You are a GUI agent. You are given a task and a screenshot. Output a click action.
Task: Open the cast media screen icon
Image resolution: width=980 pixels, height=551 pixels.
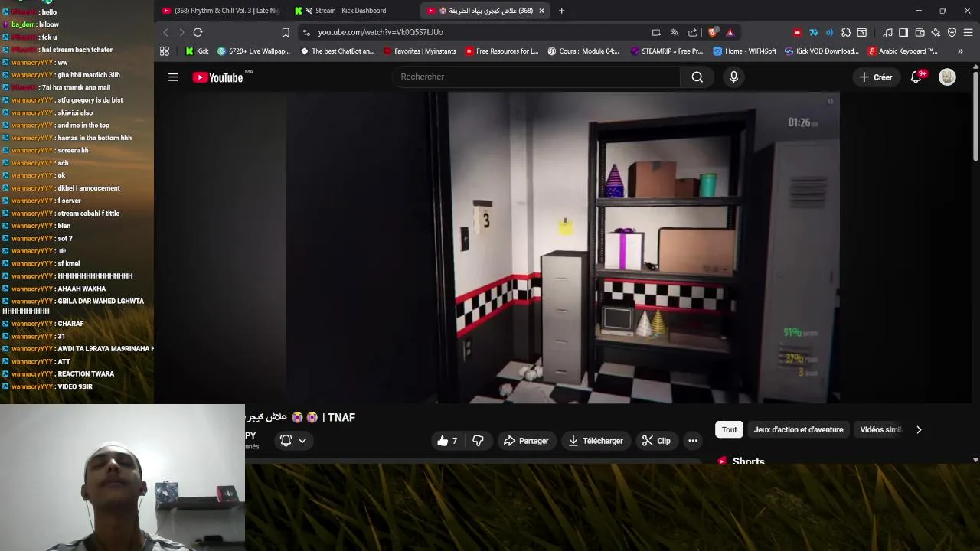pyautogui.click(x=656, y=32)
